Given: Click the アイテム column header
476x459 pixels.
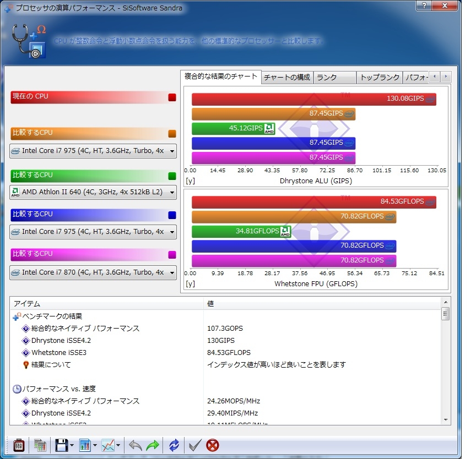Looking at the screenshot, I should pos(106,303).
